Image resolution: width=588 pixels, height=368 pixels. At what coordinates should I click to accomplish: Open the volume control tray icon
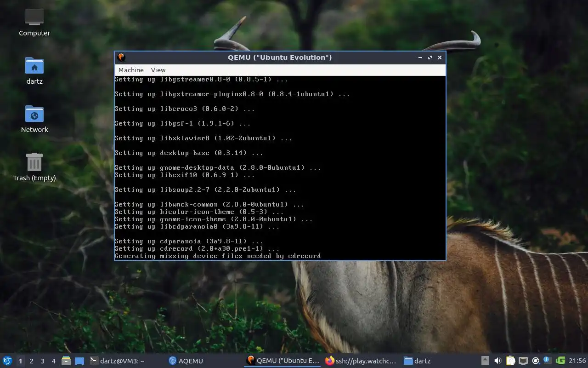[x=498, y=361]
